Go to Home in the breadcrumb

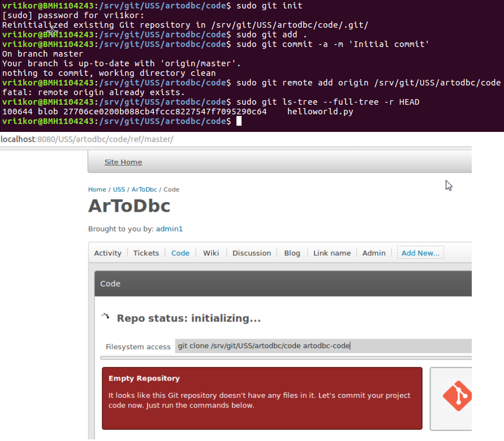tap(97, 190)
